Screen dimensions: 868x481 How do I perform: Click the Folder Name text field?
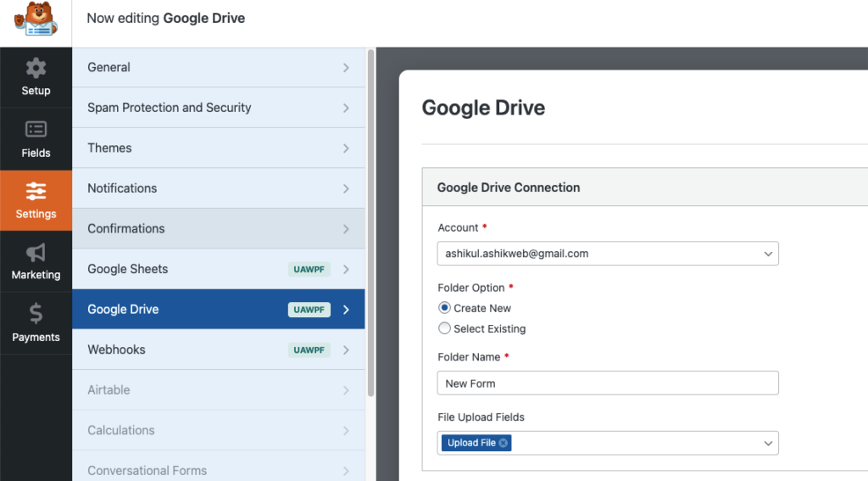click(607, 383)
